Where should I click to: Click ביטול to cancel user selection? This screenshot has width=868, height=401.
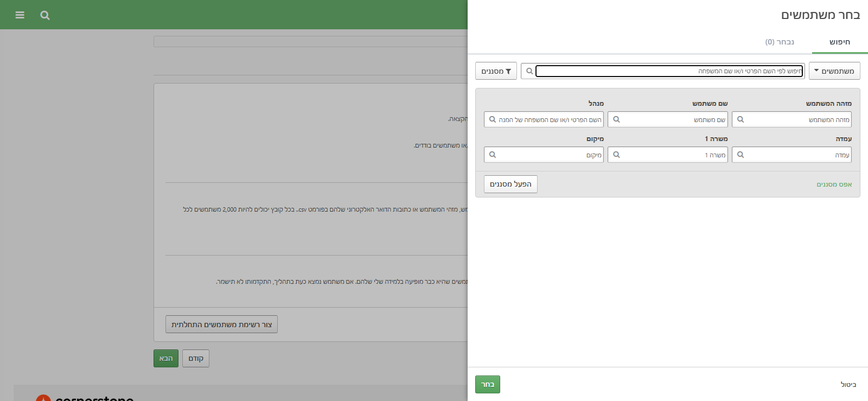point(848,384)
